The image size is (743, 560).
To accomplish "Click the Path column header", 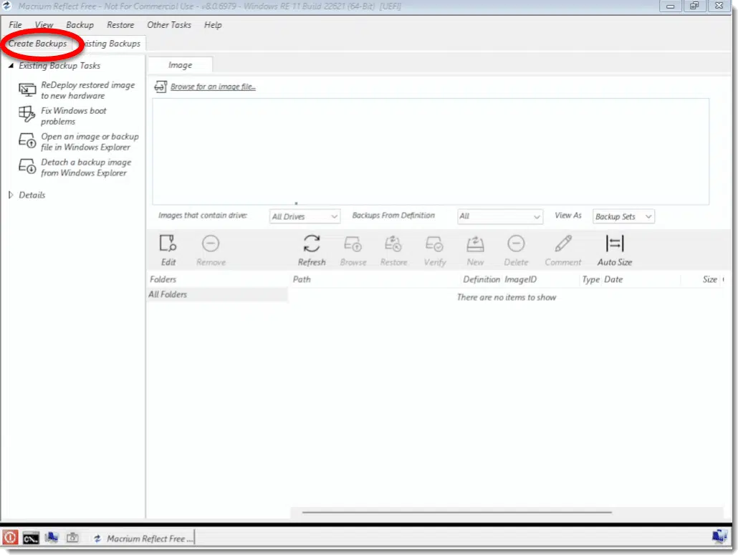I will pos(302,279).
